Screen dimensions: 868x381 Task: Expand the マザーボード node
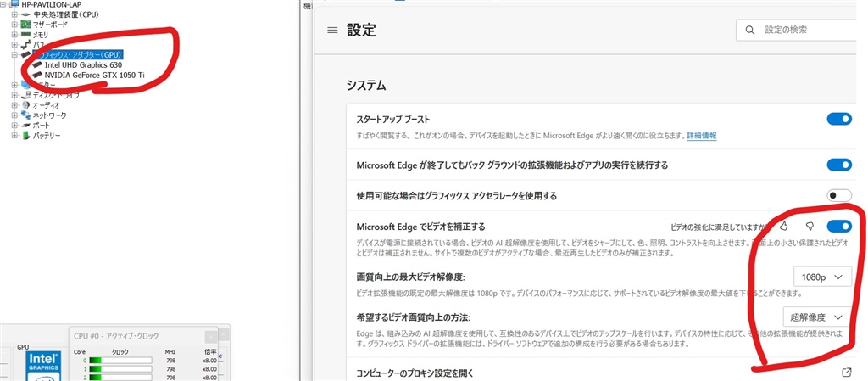pyautogui.click(x=15, y=25)
